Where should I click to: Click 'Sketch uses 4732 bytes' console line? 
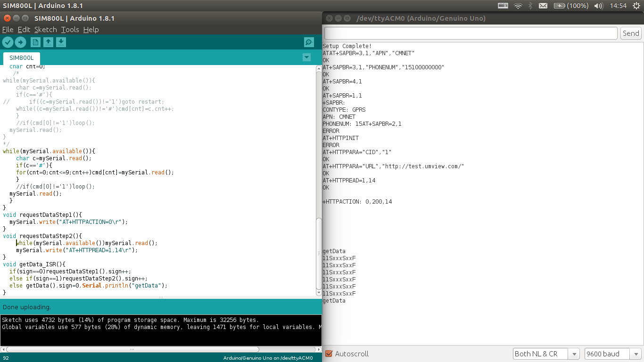[x=130, y=320]
